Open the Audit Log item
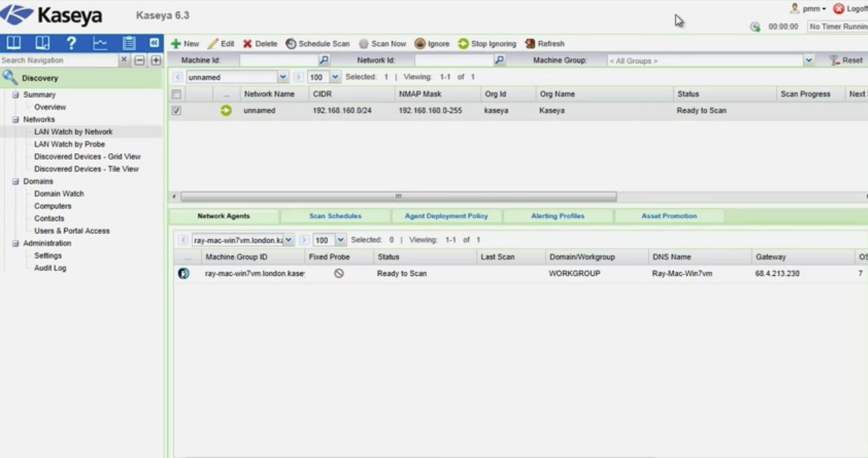868x458 pixels. pos(50,268)
